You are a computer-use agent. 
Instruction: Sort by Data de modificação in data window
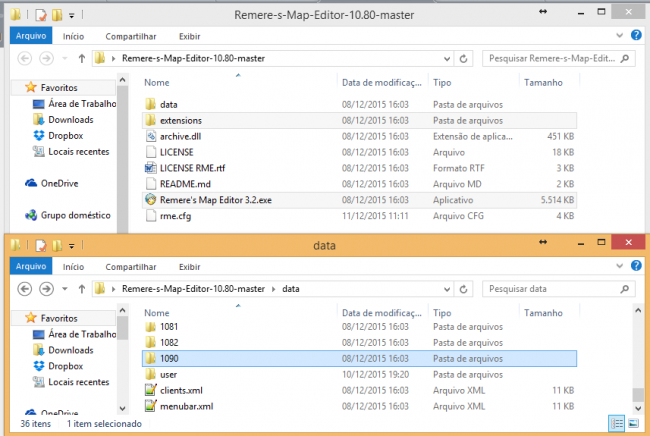click(x=383, y=313)
